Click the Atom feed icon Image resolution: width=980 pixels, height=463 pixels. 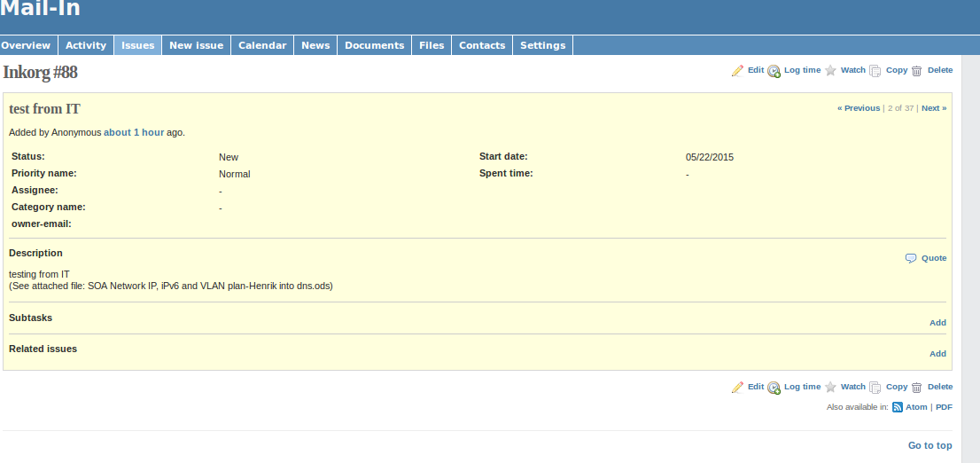tap(897, 407)
